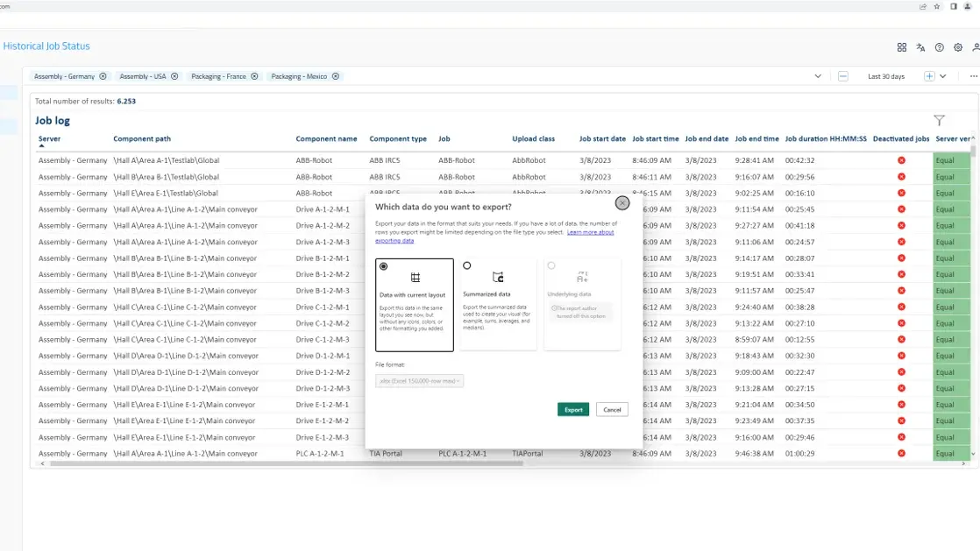Viewport: 980px width, 551px height.
Task: Expand chevron next to the plus button
Action: (943, 76)
